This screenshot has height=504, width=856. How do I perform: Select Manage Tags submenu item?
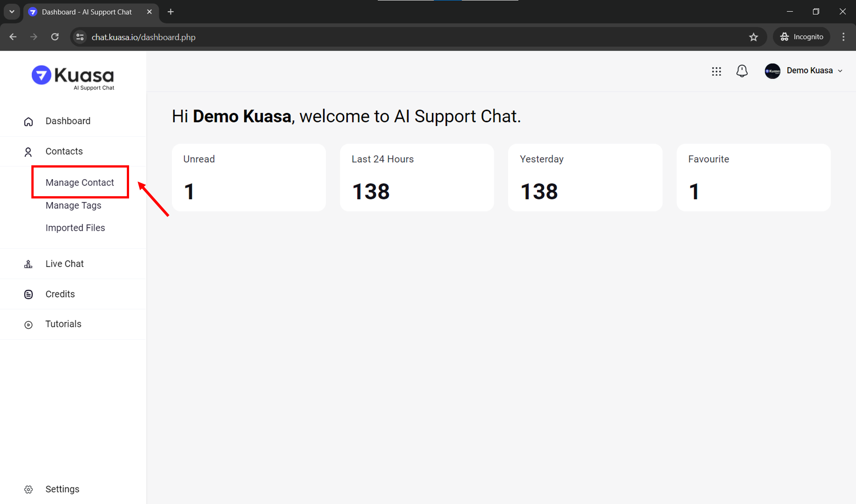(73, 205)
